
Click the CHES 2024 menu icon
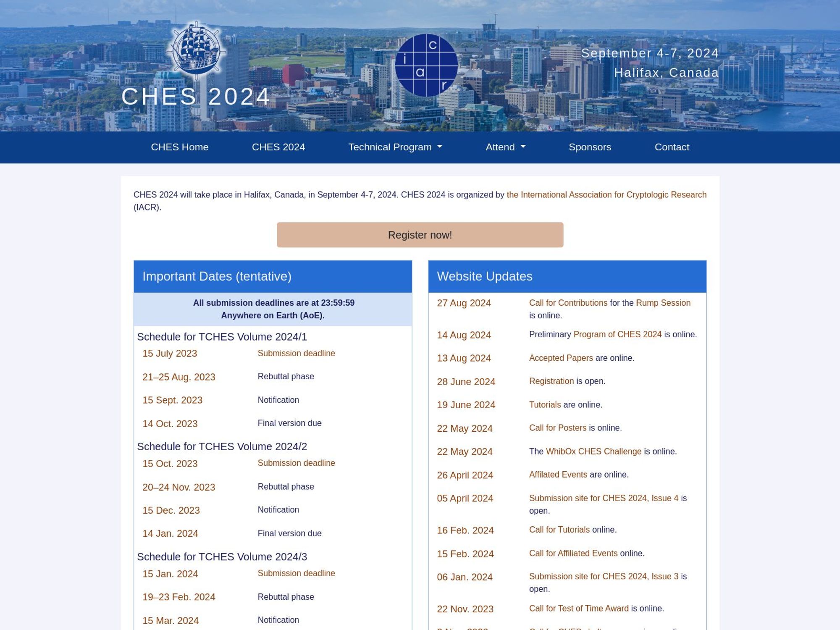tap(278, 147)
